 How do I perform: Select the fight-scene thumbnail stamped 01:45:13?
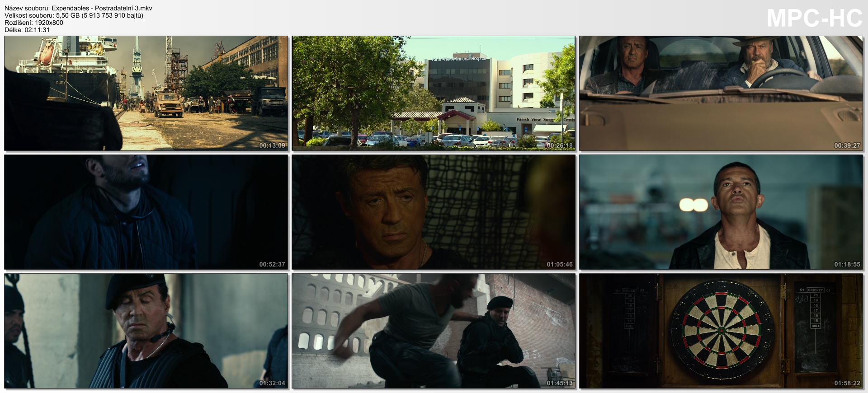pyautogui.click(x=434, y=331)
